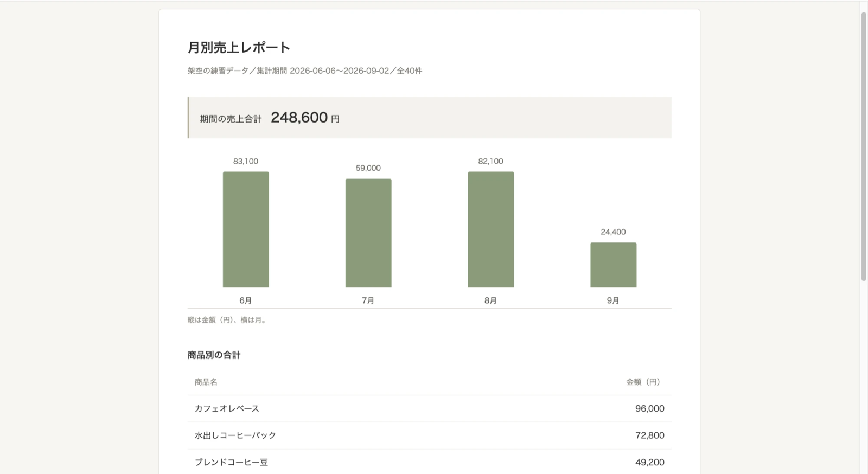The height and width of the screenshot is (474, 868).
Task: Click the product name 水出しコーヒーパック
Action: [235, 435]
